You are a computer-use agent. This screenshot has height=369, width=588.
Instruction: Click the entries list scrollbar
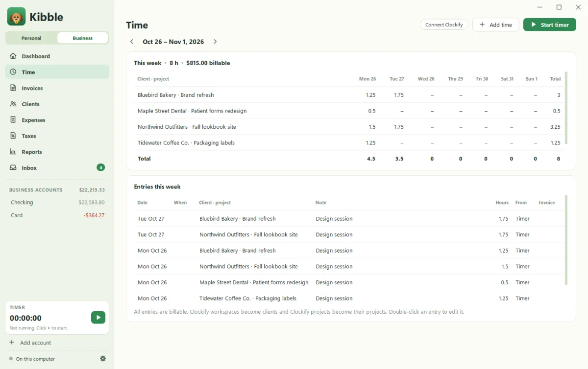click(x=566, y=240)
